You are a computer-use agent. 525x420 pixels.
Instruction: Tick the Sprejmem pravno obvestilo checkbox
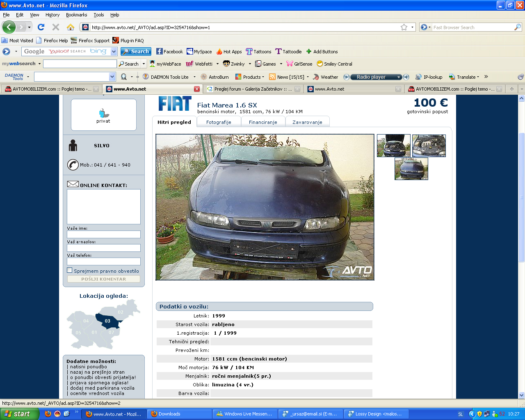click(x=70, y=270)
